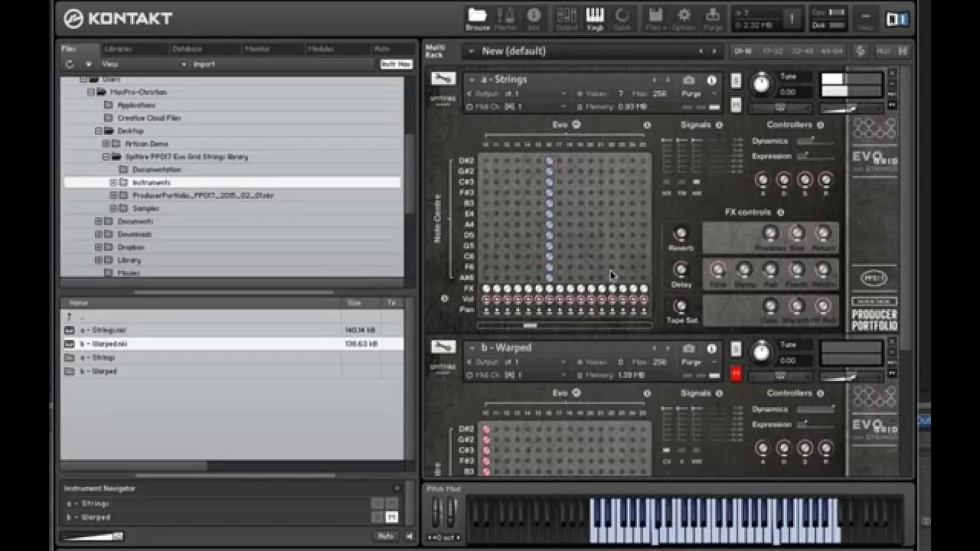Click the wrench icon of b - Warped
The width and height of the screenshot is (980, 551).
(443, 347)
